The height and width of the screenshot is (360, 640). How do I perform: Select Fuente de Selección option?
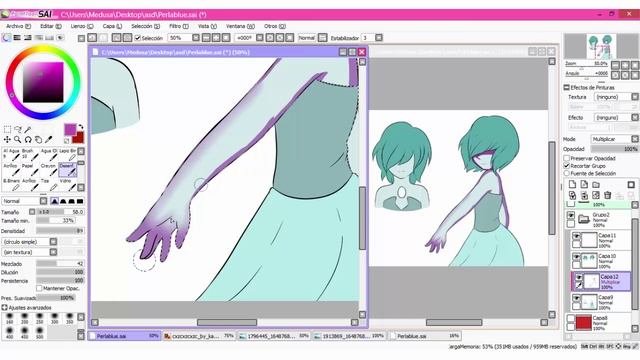coord(567,173)
